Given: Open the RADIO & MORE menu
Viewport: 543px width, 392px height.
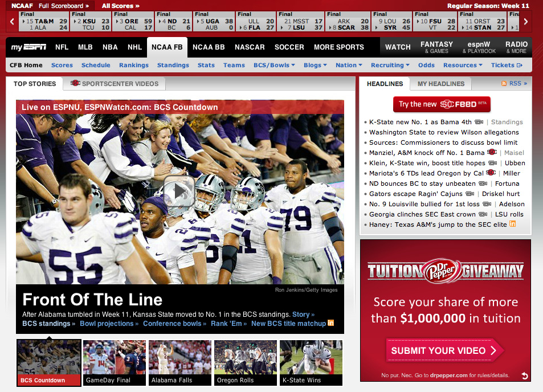Looking at the screenshot, I should click(516, 47).
